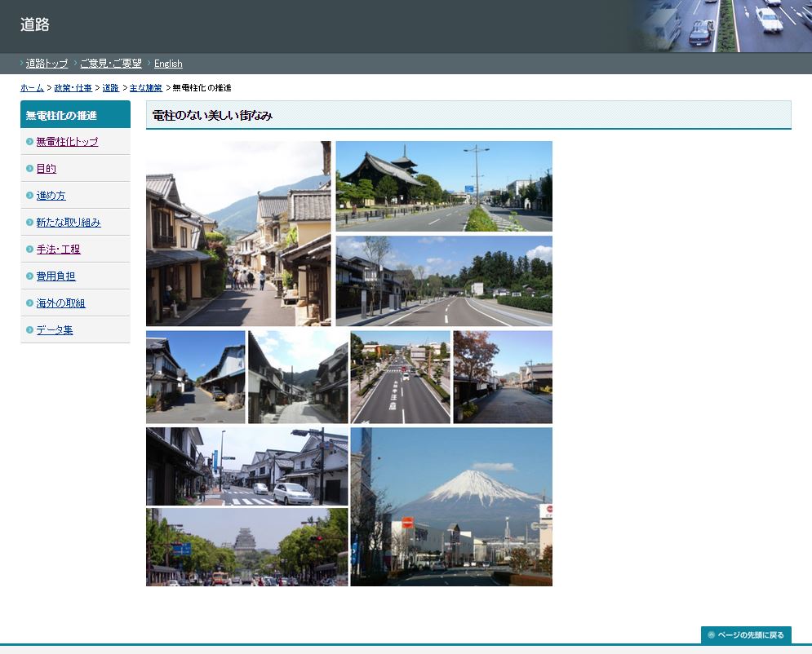Image resolution: width=812 pixels, height=654 pixels.
Task: Open 進め方 in the sidebar menu
Action: 51,196
